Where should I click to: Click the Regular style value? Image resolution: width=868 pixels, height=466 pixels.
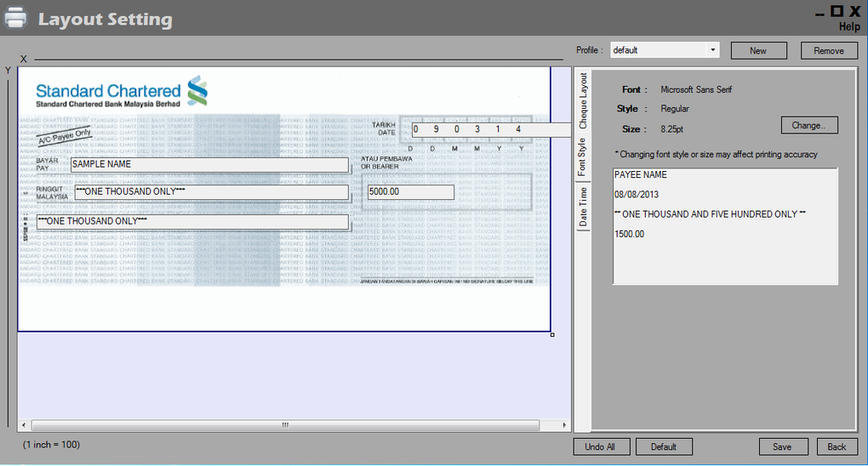pos(675,109)
